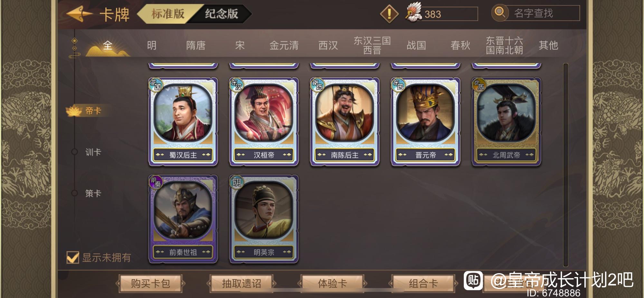Select 标准版 edition toggle
Image resolution: width=644 pixels, height=298 pixels.
point(167,14)
